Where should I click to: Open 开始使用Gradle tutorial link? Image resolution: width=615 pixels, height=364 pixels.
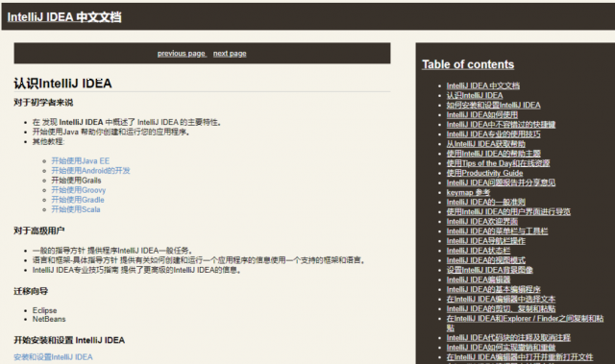[x=78, y=200]
